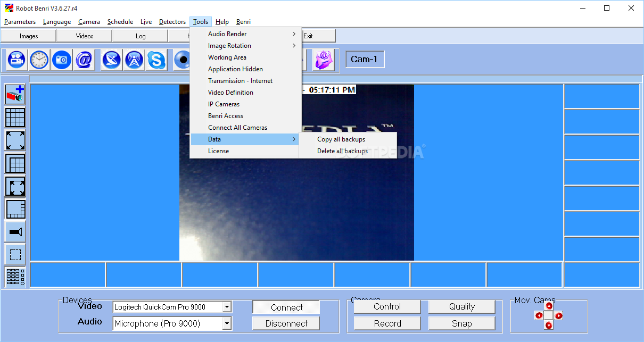The image size is (644, 342).
Task: Move camera up with red arrow
Action: click(549, 306)
